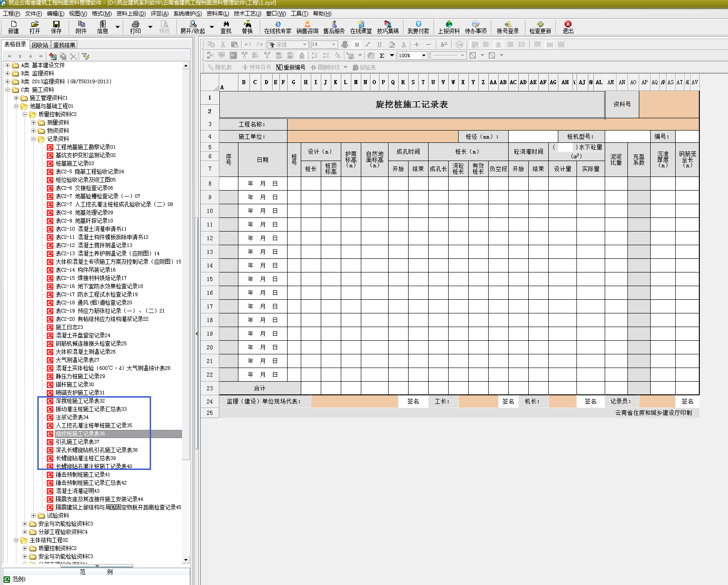
Task: Open 在线课堂 online classroom
Action: click(361, 27)
